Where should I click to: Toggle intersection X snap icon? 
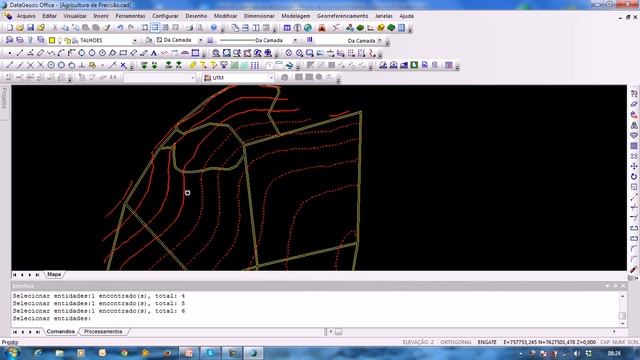[30, 65]
